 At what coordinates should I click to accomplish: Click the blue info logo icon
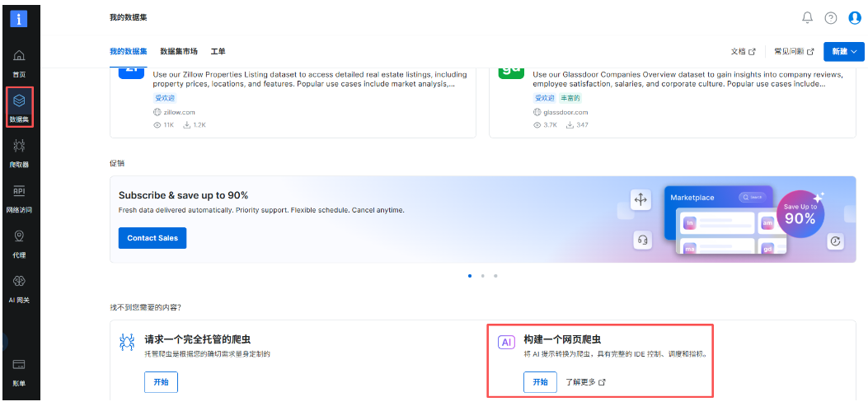[x=19, y=18]
